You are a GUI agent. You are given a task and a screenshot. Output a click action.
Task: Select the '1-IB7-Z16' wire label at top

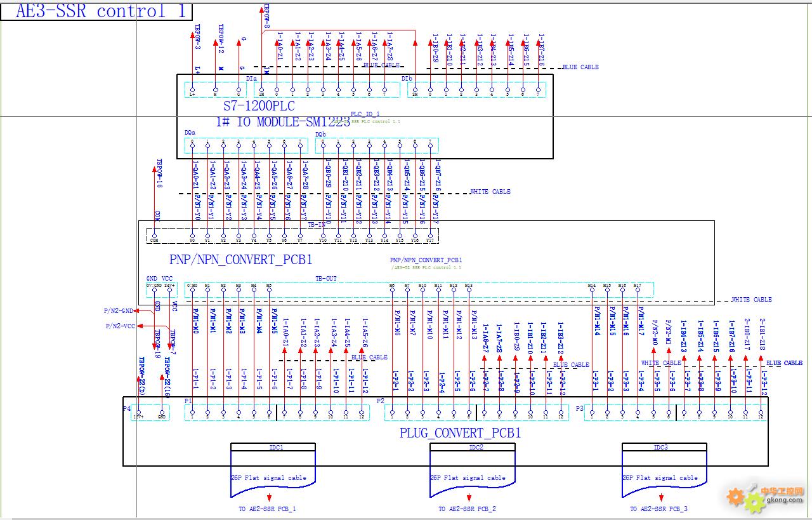542,50
